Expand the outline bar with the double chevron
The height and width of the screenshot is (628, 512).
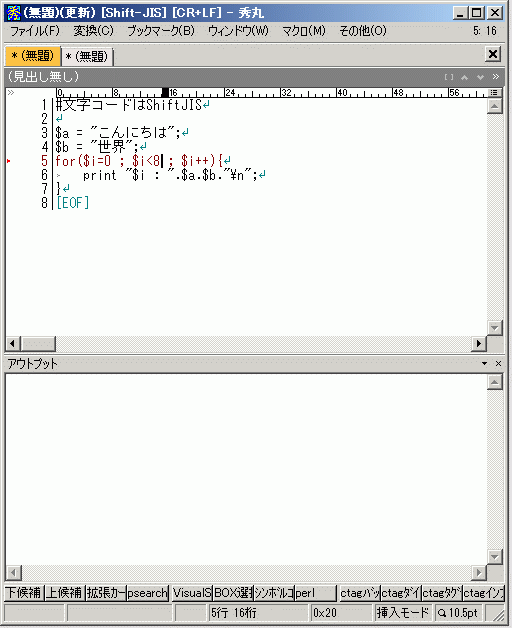pos(496,76)
